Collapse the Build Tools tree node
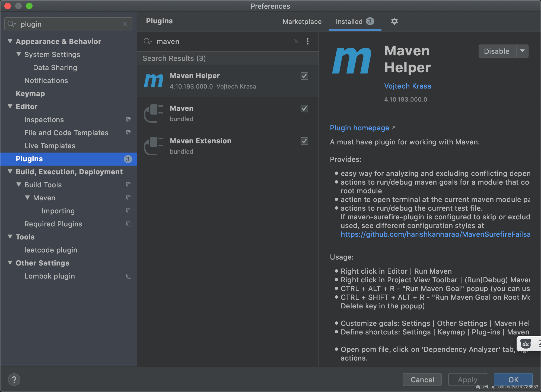The image size is (541, 392). click(x=19, y=185)
